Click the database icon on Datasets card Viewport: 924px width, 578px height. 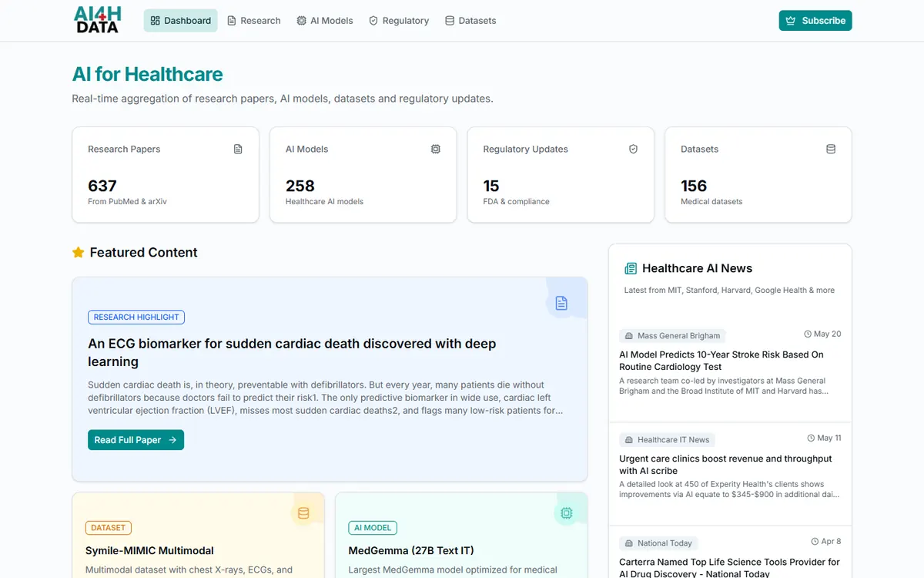click(x=831, y=149)
